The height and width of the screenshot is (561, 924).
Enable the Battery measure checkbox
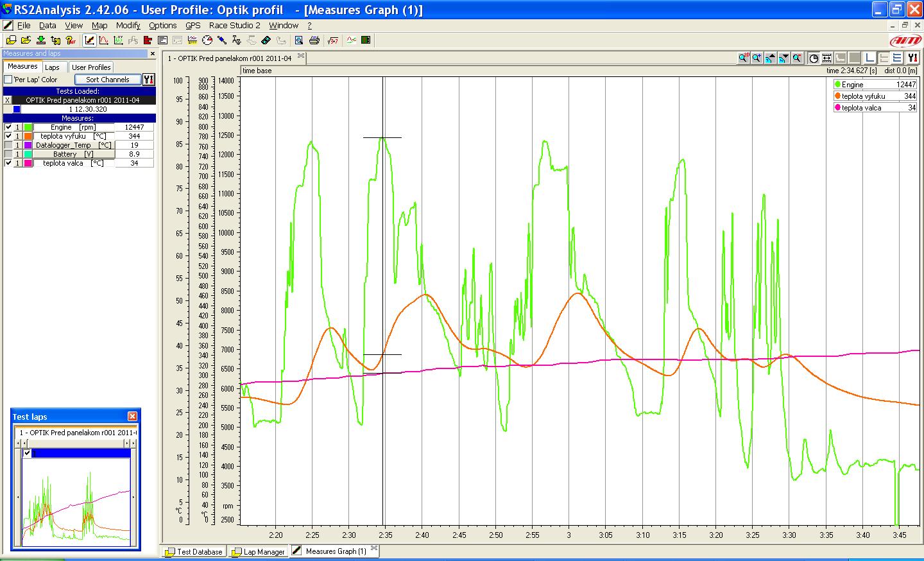pos(8,154)
